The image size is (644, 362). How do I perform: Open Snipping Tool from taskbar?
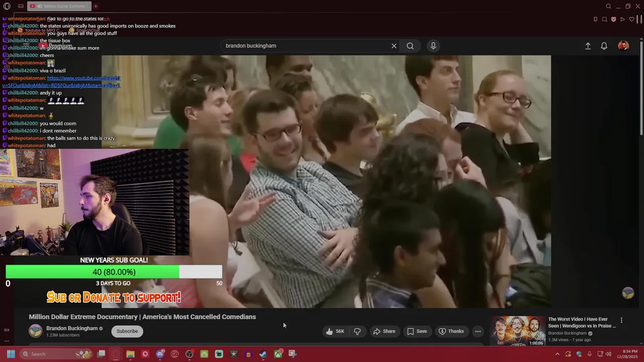292,354
